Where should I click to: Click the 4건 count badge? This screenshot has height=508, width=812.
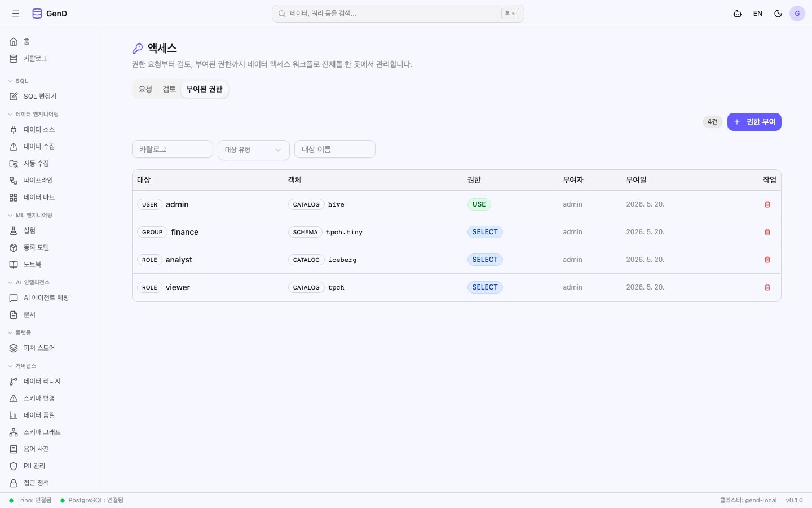713,122
